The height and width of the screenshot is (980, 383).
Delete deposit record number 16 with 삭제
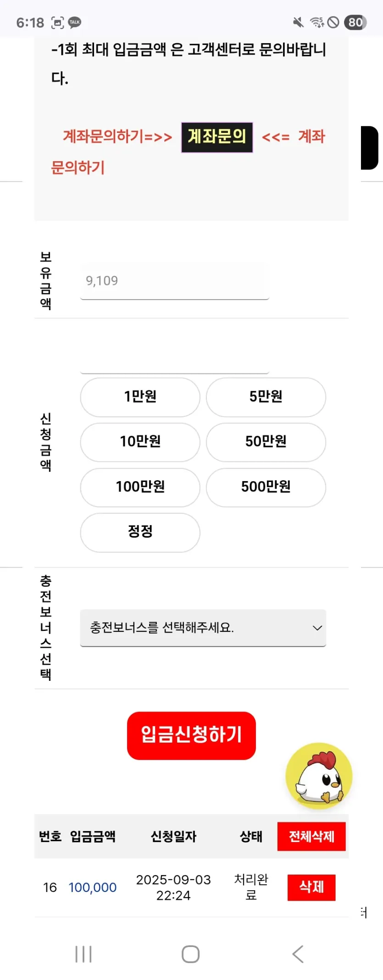(x=311, y=887)
